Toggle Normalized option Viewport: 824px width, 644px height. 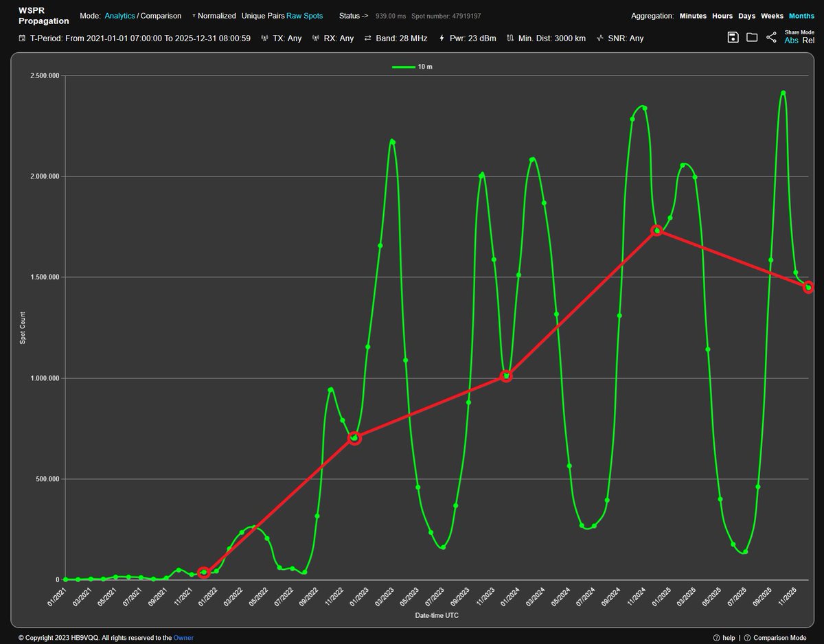click(x=217, y=15)
